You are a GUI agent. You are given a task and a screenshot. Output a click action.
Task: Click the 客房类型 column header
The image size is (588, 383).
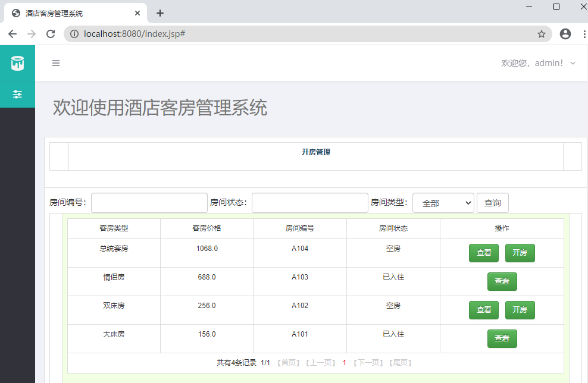click(x=114, y=228)
